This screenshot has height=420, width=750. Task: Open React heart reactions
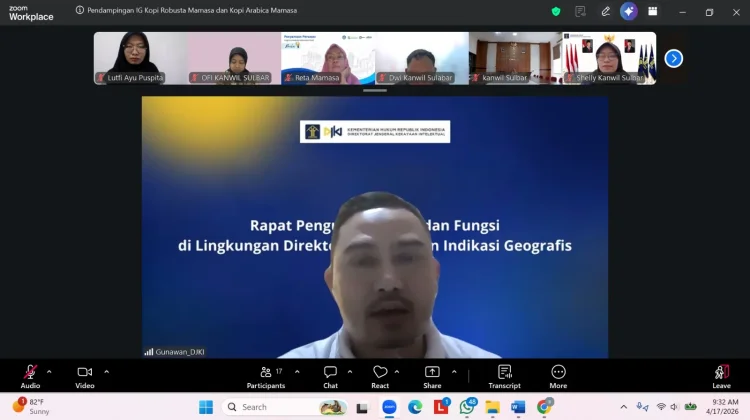[380, 376]
